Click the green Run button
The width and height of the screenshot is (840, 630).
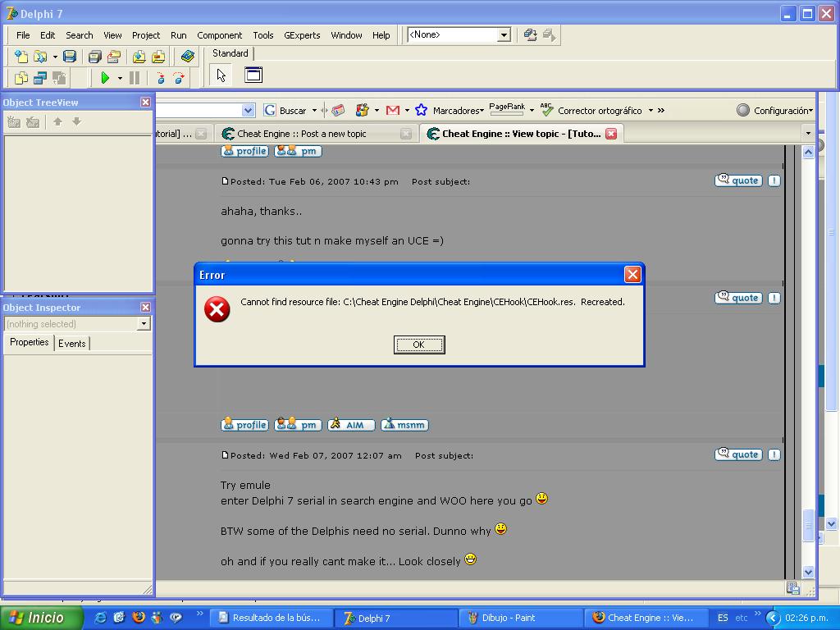pos(105,78)
